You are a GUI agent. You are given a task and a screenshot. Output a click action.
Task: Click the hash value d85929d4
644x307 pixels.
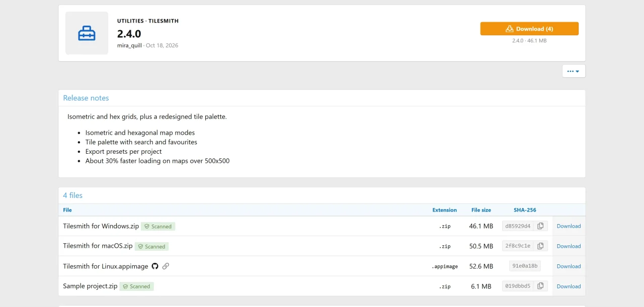tap(518, 226)
